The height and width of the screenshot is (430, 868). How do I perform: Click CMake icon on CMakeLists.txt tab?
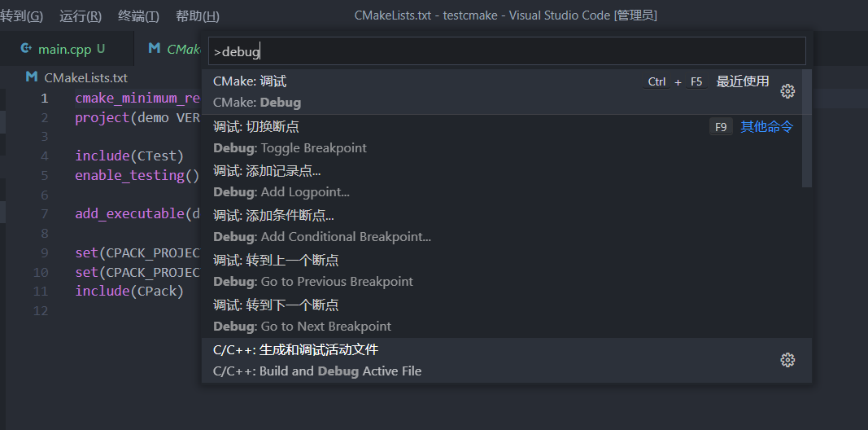[x=155, y=49]
